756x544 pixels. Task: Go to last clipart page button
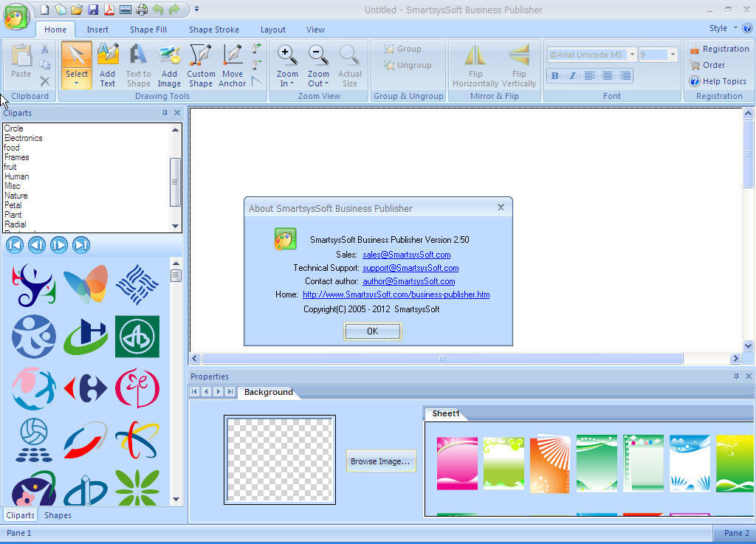(81, 245)
